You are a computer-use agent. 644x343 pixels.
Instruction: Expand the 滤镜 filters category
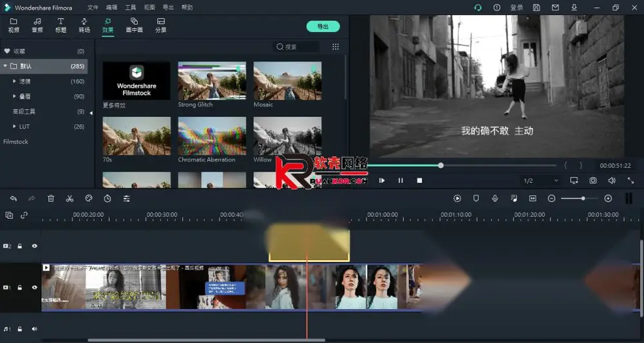(x=15, y=81)
